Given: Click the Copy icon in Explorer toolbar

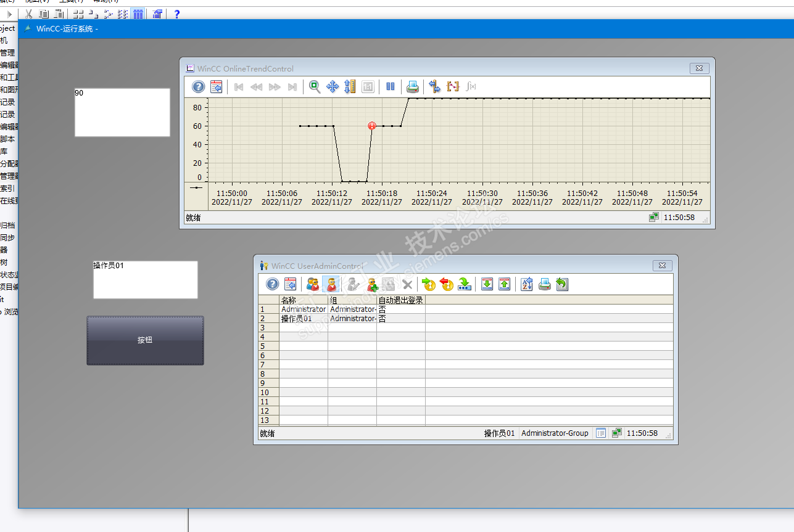Looking at the screenshot, I should 44,14.
